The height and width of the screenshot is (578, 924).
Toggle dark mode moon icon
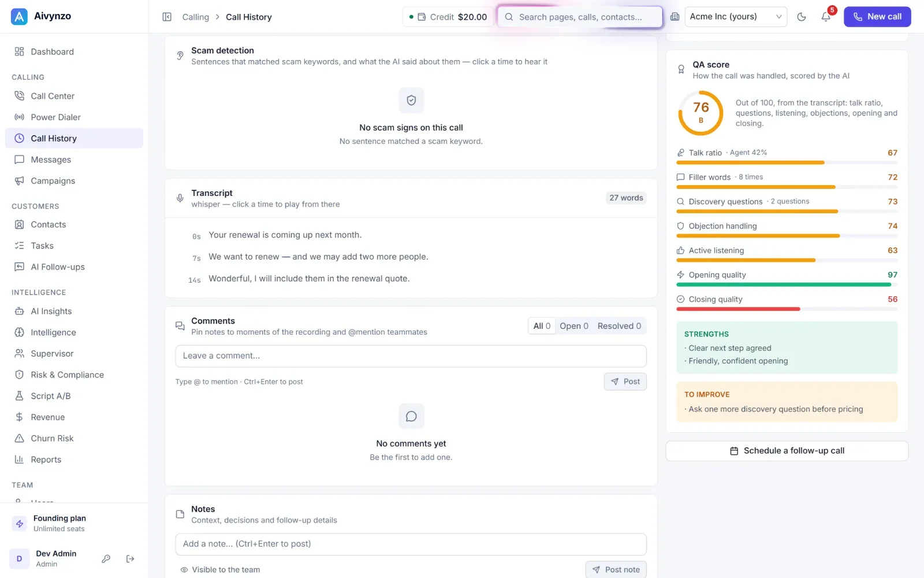802,17
